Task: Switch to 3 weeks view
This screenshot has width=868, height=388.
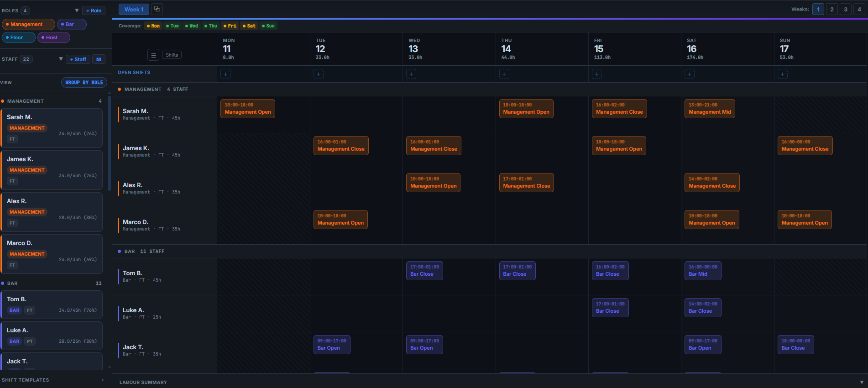Action: 846,9
